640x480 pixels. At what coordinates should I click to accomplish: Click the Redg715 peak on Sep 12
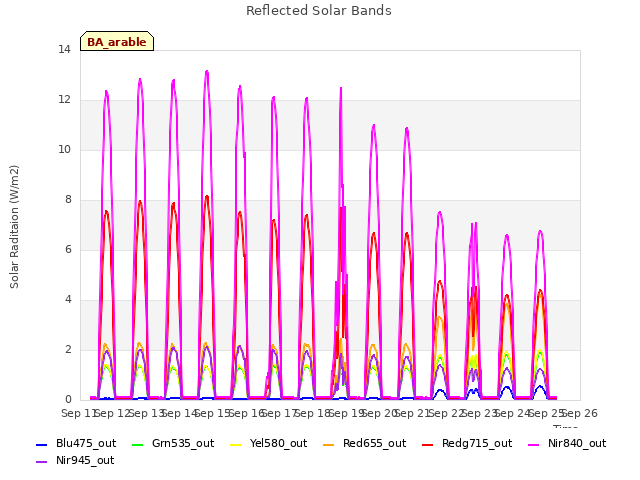click(x=140, y=201)
